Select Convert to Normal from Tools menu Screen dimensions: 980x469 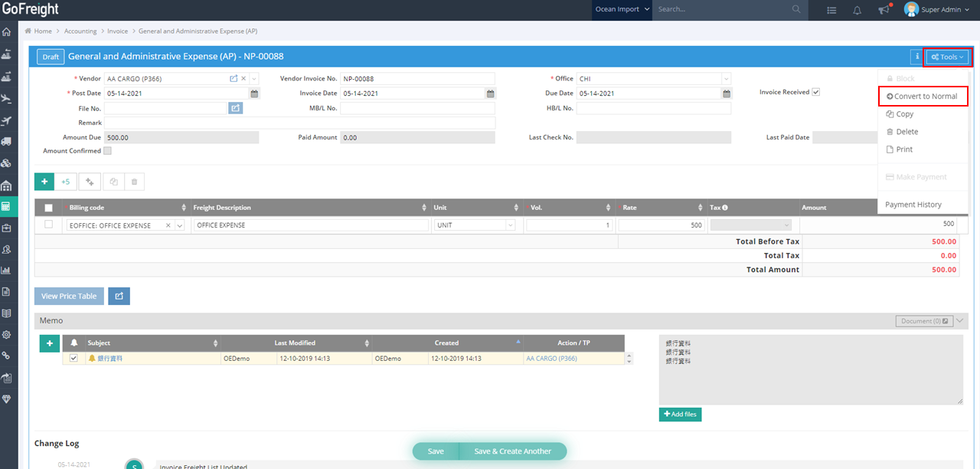point(922,97)
